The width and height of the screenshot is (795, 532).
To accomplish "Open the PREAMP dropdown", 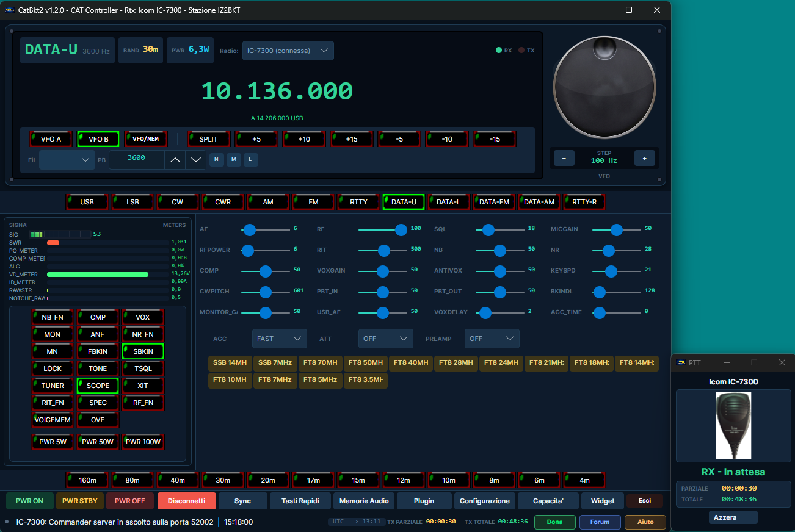I will tap(492, 339).
